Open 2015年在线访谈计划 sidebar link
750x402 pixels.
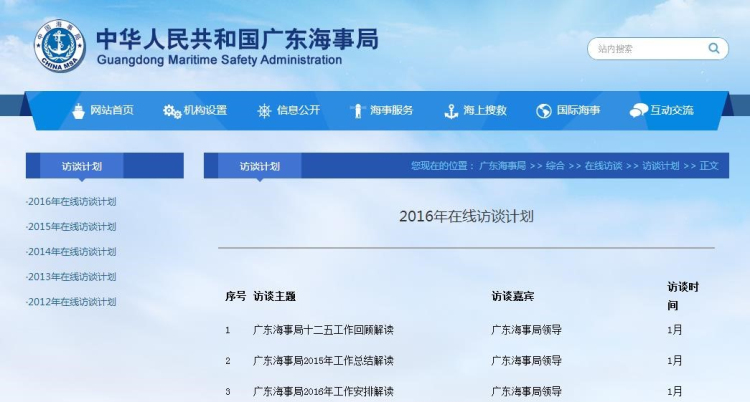(x=72, y=227)
